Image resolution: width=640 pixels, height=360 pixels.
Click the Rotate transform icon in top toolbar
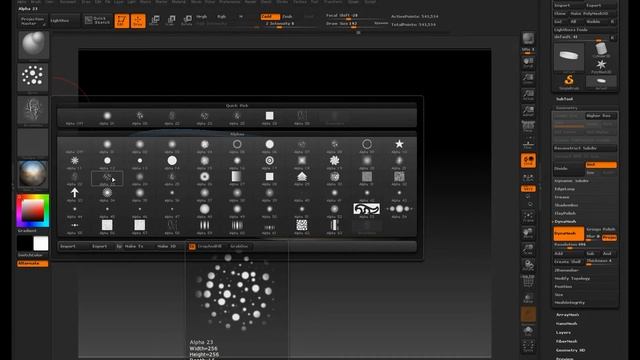[187, 20]
